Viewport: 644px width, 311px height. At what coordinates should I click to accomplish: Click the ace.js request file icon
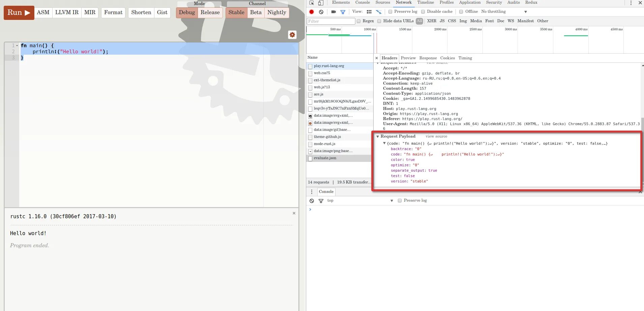[310, 94]
